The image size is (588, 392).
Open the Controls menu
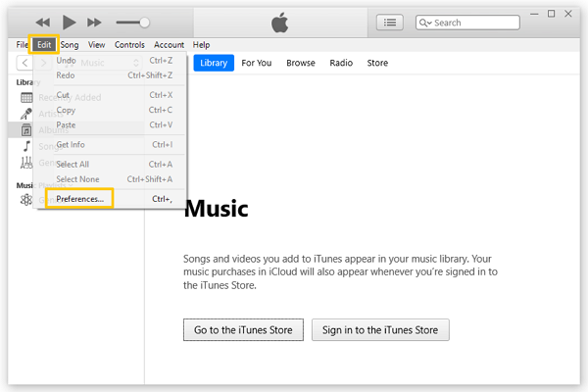click(129, 45)
